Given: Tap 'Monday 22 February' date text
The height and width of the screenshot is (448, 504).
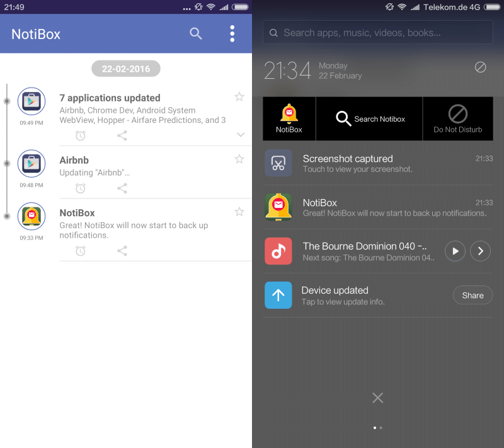Looking at the screenshot, I should [x=340, y=71].
